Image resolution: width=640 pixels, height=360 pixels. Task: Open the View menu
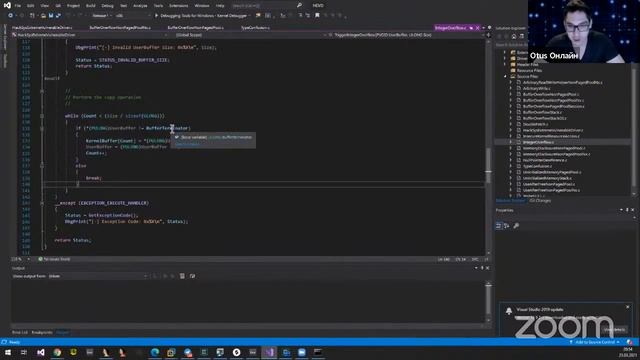coord(44,6)
